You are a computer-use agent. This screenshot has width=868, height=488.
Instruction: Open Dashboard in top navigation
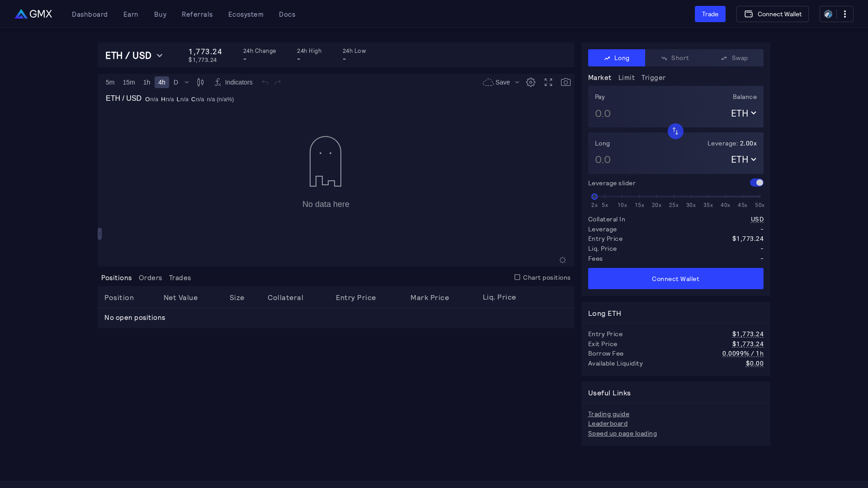coord(90,14)
